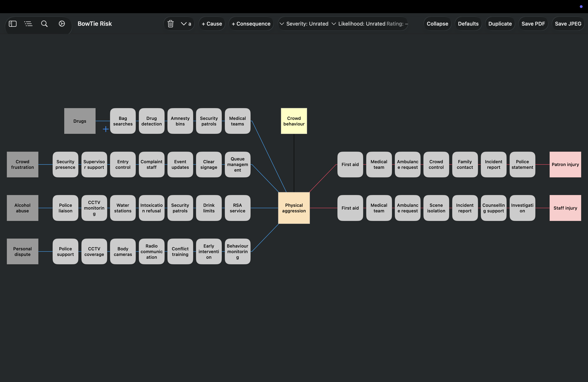Screen dimensions: 588x382
Task: Toggle the sidebar panel icon
Action: [x=13, y=24]
